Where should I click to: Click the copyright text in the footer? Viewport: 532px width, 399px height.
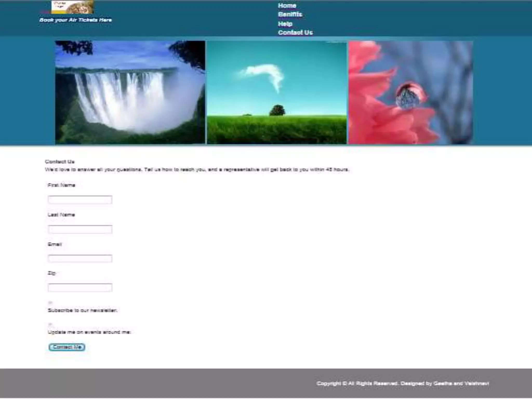click(403, 383)
